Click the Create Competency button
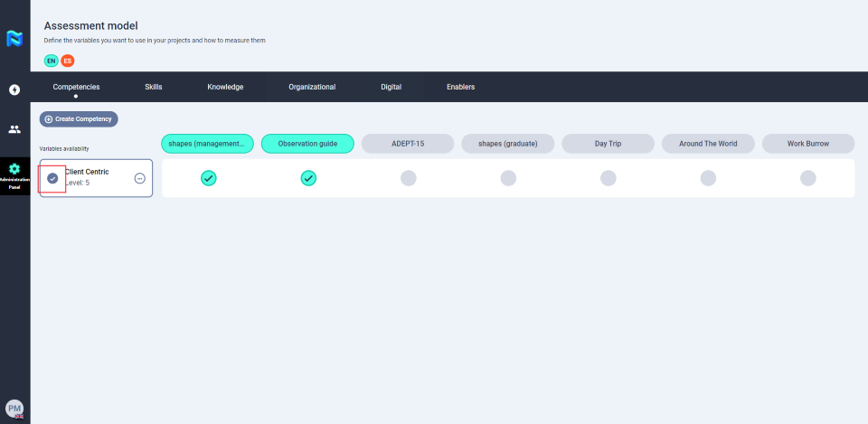 click(x=79, y=118)
